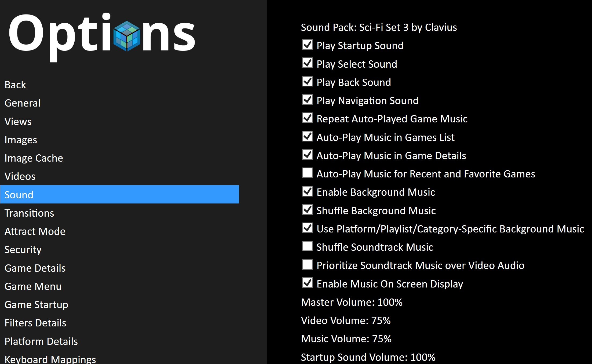Open the Sound Pack selection option
This screenshot has height=364, width=592.
point(379,27)
